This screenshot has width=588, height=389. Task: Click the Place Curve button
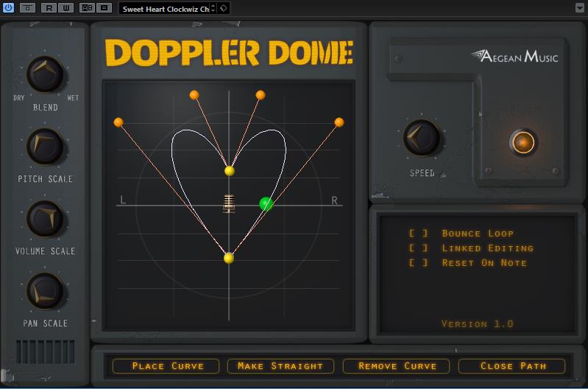coord(166,366)
